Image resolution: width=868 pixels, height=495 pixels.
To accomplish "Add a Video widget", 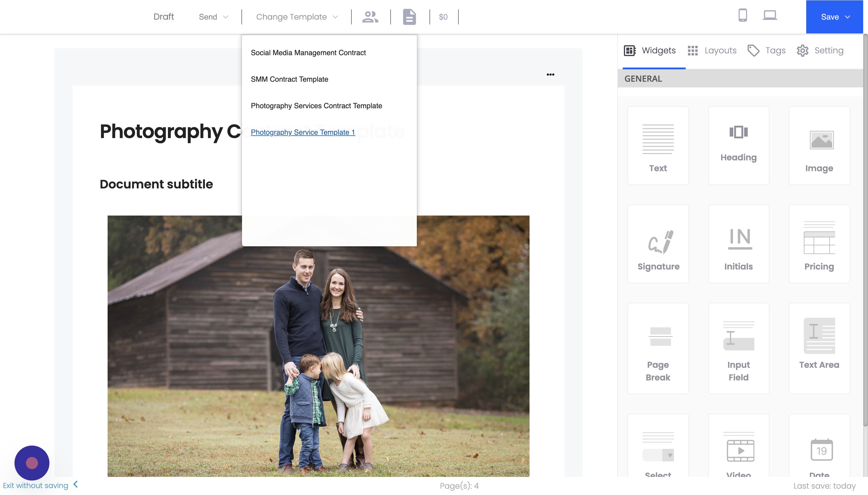I will click(x=738, y=452).
